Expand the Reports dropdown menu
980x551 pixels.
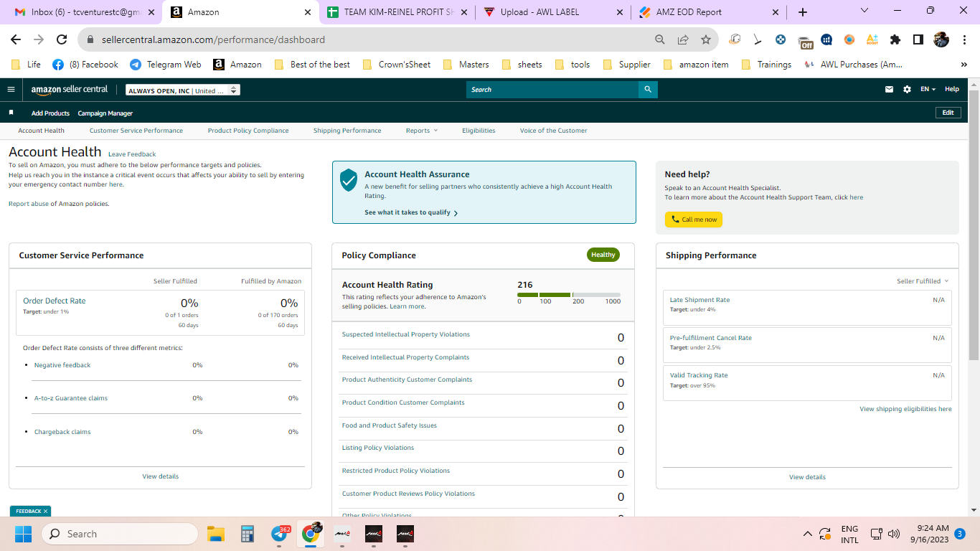[422, 131]
